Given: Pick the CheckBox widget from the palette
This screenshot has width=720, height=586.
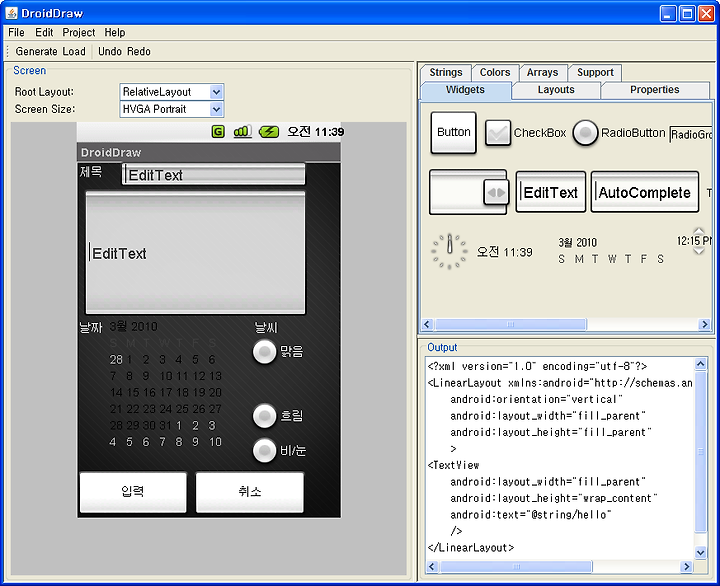Looking at the screenshot, I should coord(525,133).
